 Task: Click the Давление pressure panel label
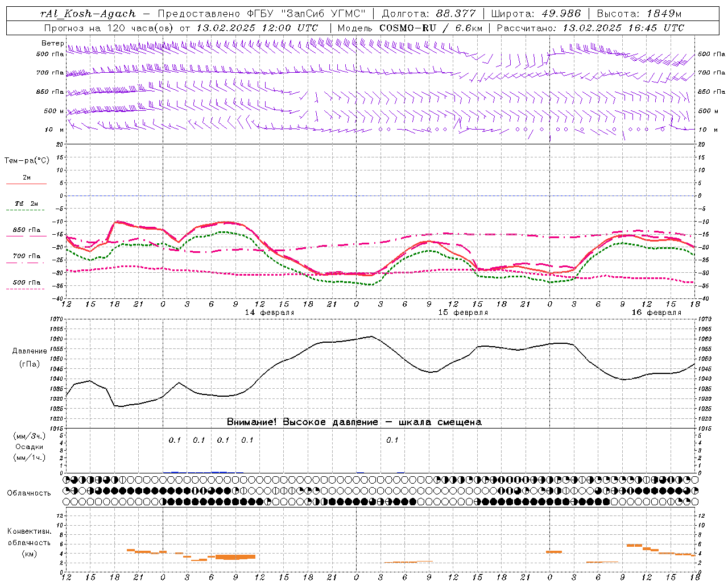[30, 351]
